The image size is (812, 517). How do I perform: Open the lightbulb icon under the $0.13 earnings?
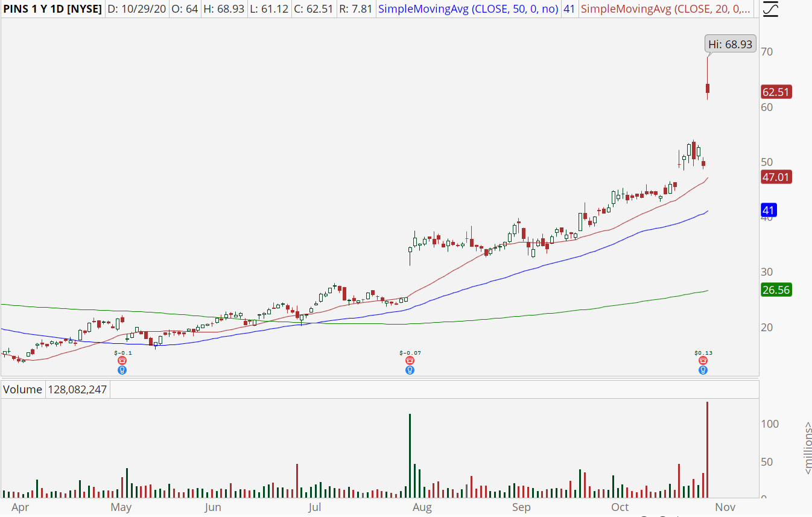pos(703,370)
